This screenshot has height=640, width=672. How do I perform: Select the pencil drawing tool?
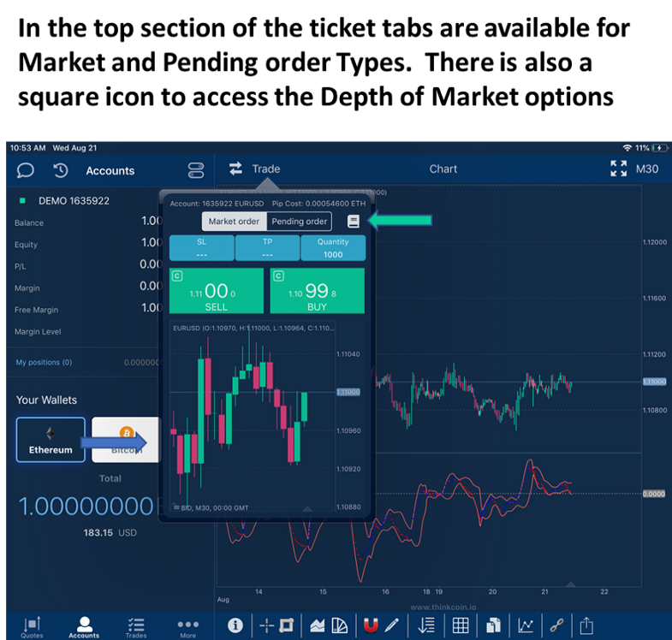click(x=392, y=625)
